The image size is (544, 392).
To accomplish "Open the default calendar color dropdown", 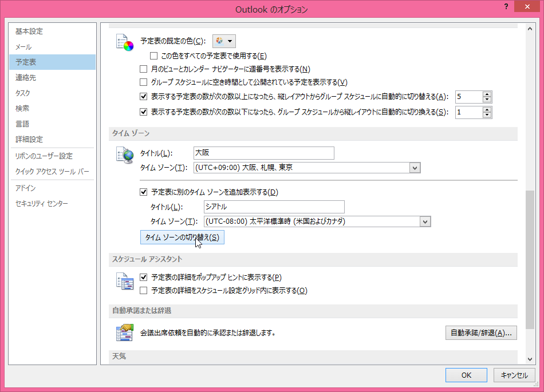I will (x=224, y=41).
